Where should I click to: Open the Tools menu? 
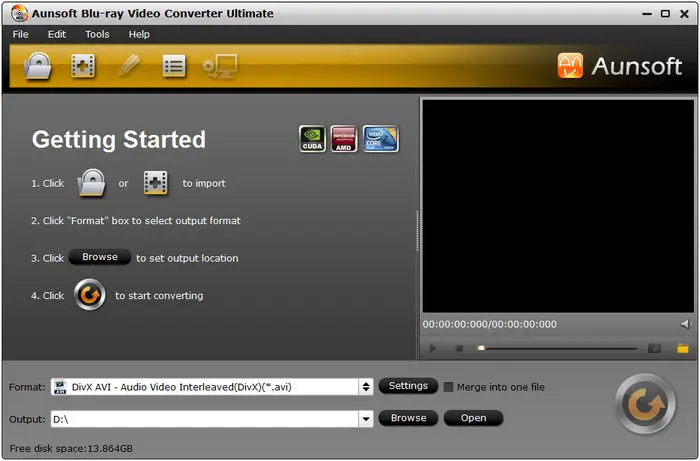click(97, 34)
